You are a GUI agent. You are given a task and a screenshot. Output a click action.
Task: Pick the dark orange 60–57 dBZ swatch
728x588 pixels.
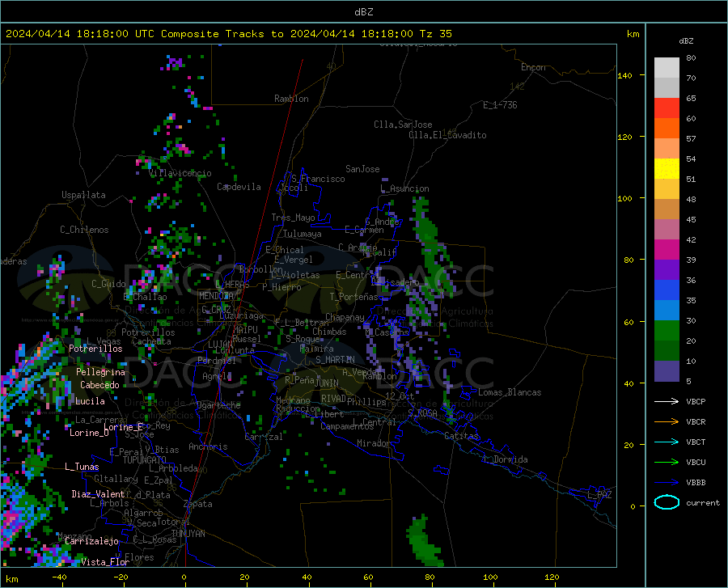pyautogui.click(x=667, y=129)
